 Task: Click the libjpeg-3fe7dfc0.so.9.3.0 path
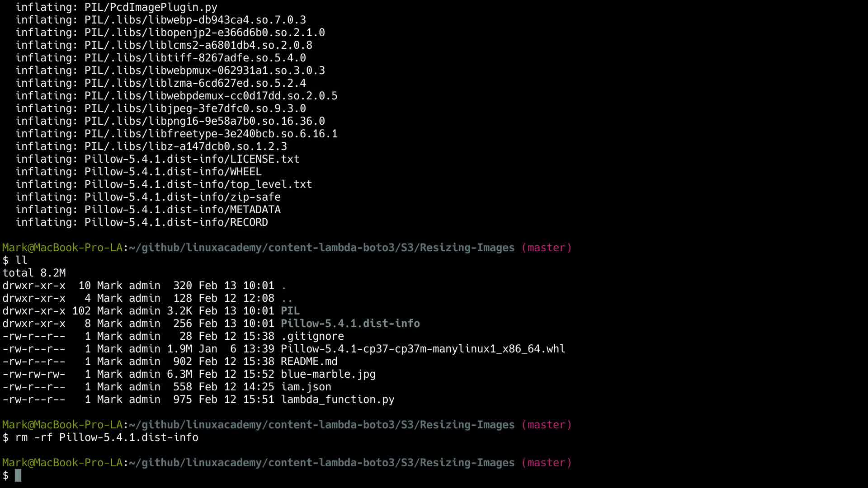pyautogui.click(x=195, y=108)
